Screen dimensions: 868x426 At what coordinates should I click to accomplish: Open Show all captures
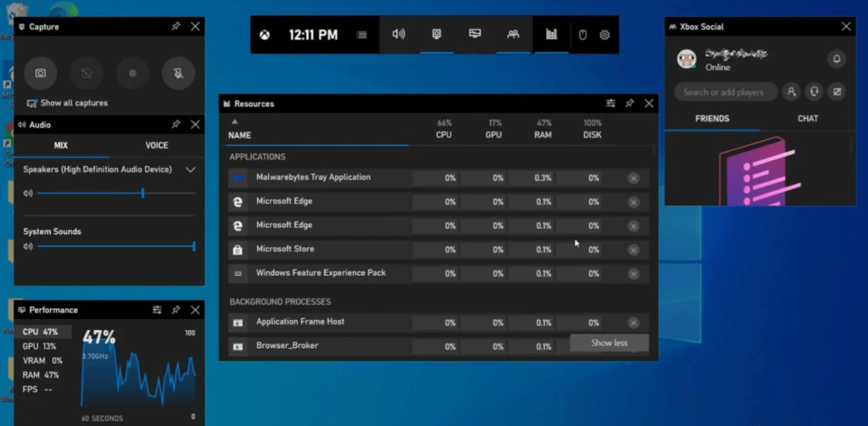click(x=68, y=103)
